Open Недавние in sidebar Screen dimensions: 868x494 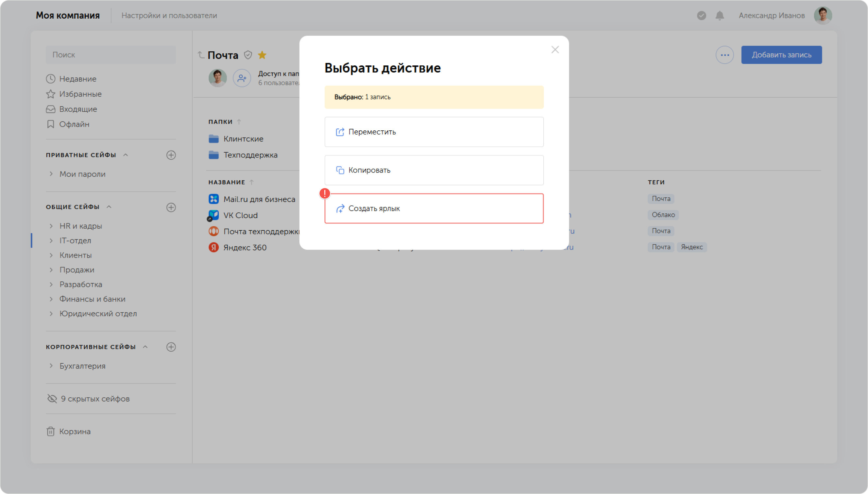pos(71,79)
